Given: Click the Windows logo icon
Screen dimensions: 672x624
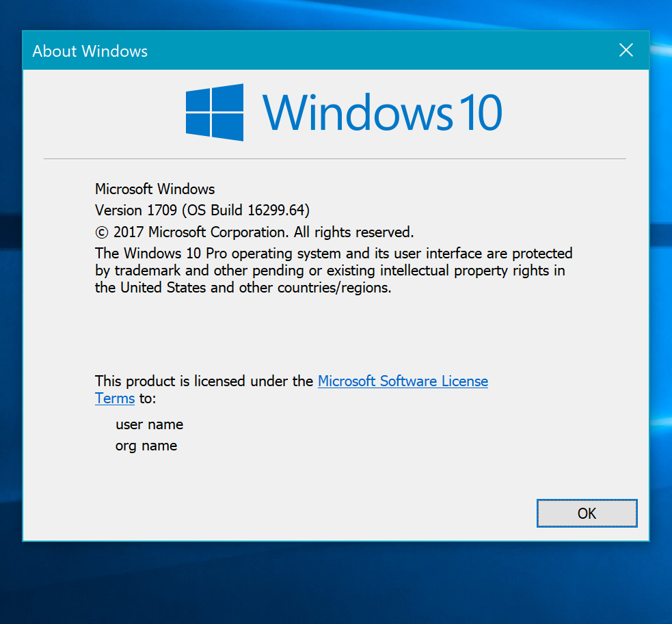Looking at the screenshot, I should [x=214, y=112].
